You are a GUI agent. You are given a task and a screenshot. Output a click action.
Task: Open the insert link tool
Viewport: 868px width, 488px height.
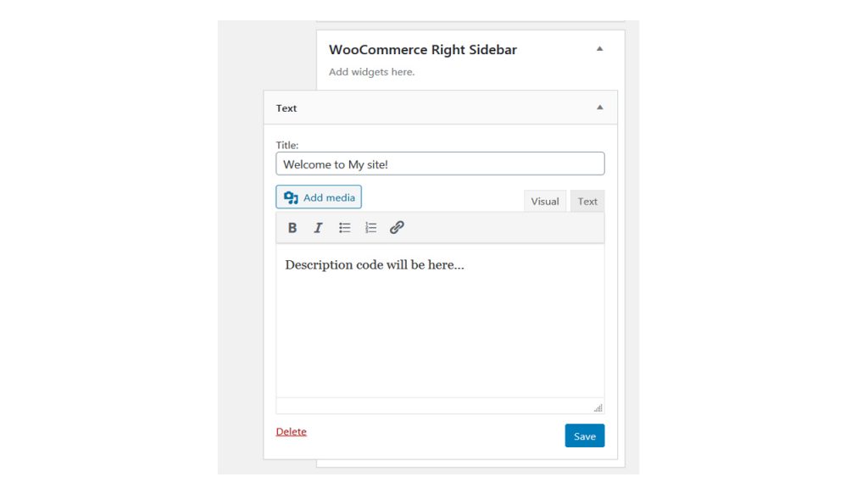pos(397,227)
